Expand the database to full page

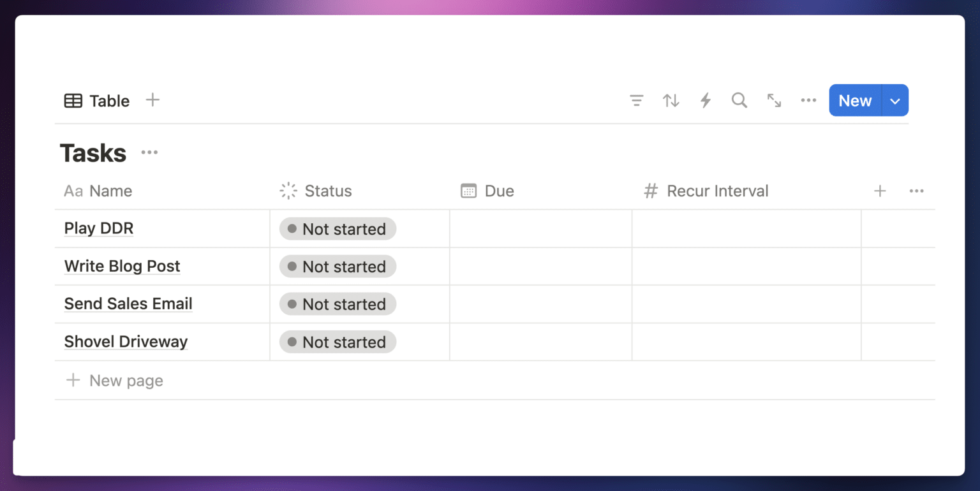click(773, 100)
